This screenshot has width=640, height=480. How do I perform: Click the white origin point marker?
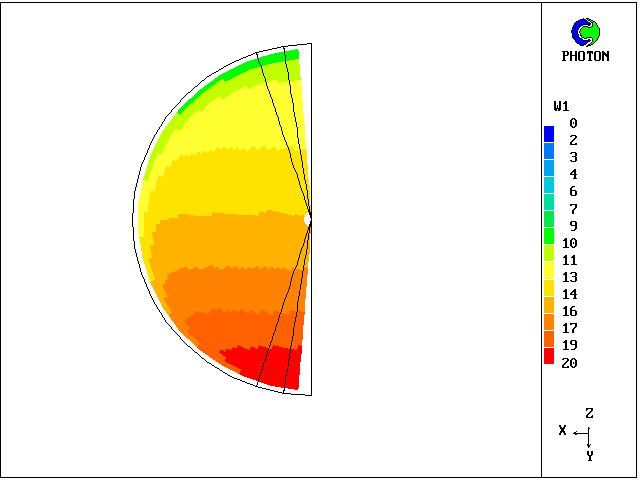[308, 217]
